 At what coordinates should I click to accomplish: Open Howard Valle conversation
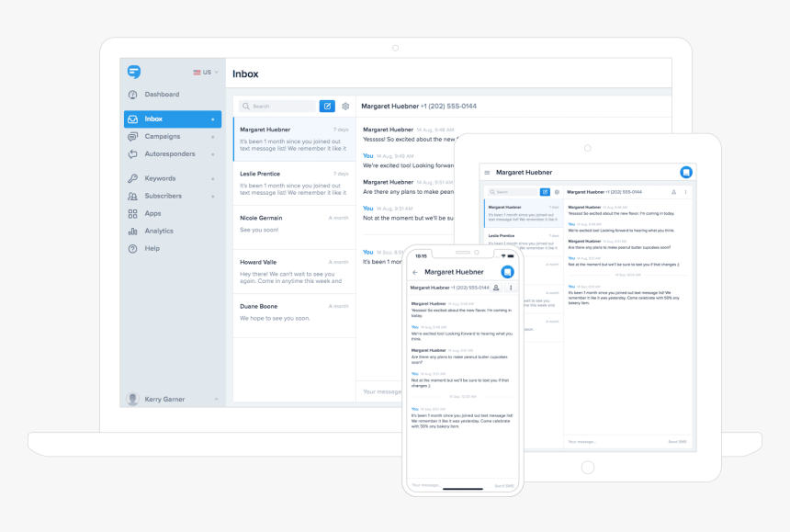[294, 272]
